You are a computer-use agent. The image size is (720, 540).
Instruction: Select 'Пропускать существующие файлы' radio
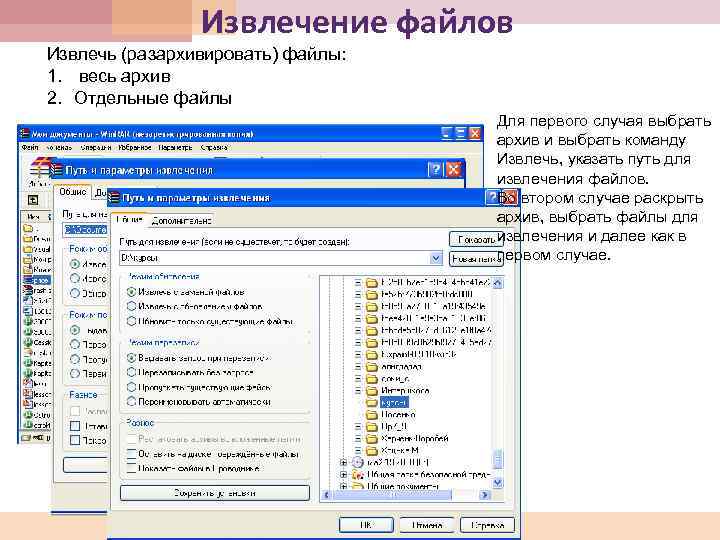pyautogui.click(x=132, y=387)
